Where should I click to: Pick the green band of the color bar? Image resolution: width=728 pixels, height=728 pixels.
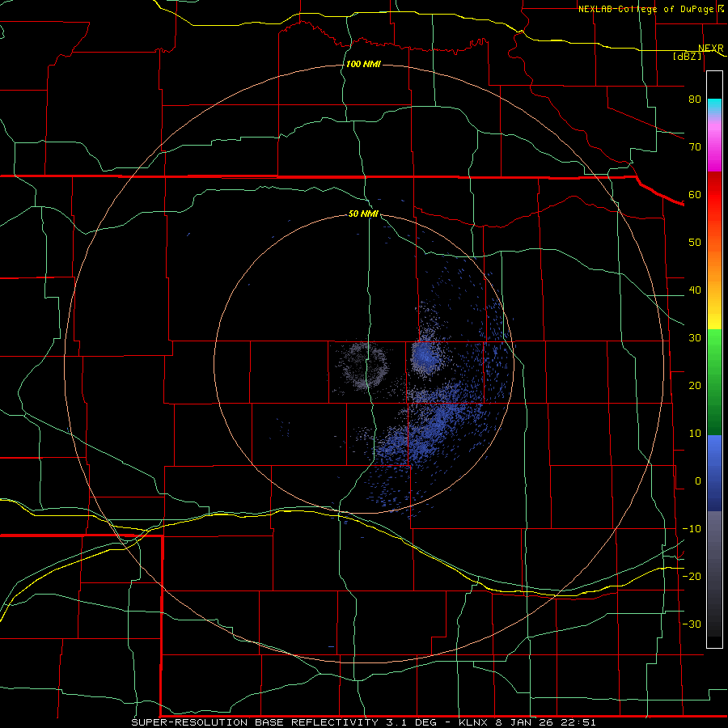point(714,382)
